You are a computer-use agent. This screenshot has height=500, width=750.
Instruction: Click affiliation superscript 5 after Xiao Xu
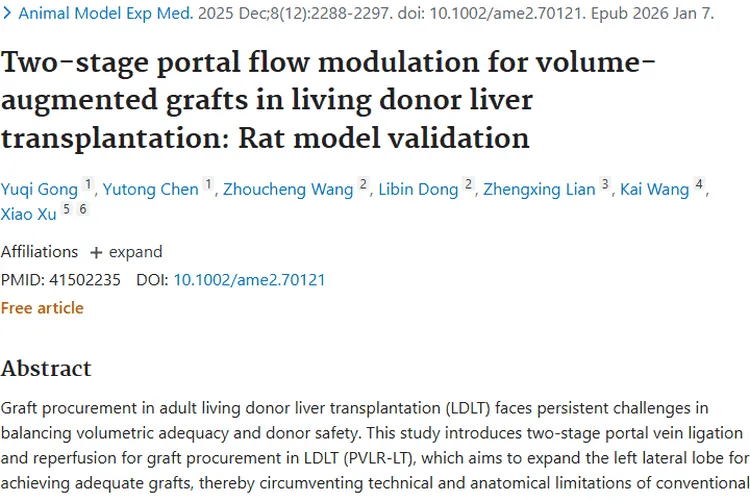(67, 209)
